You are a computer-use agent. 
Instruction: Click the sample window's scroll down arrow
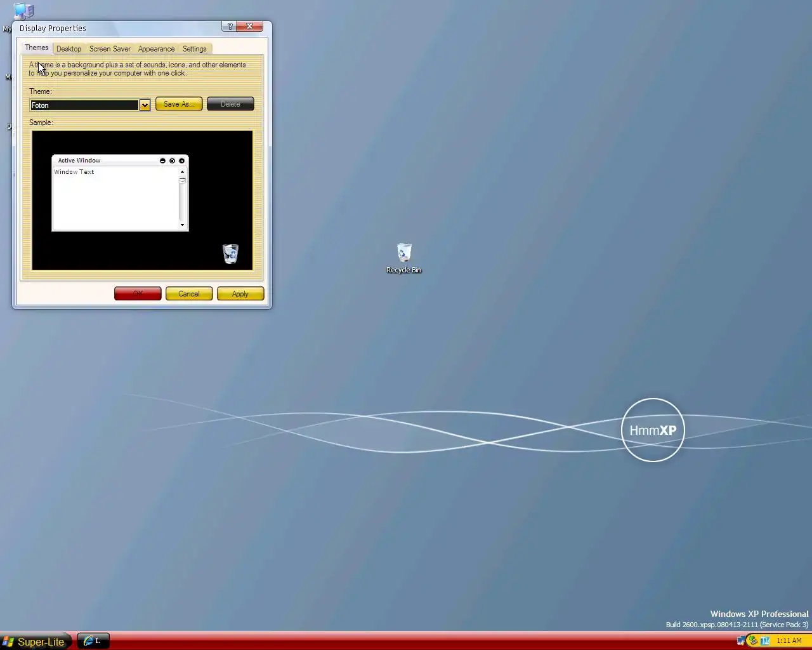click(x=182, y=225)
